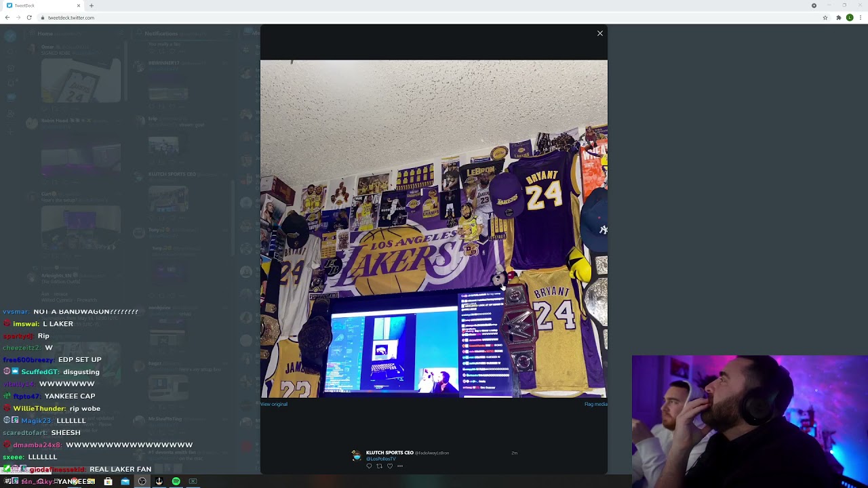Bookmark this page with the star icon
The image size is (868, 488).
825,18
